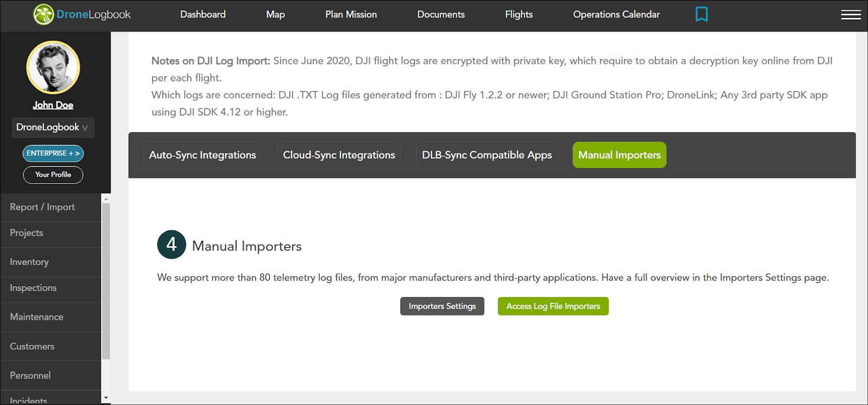Open Customers in the sidebar

pos(50,346)
